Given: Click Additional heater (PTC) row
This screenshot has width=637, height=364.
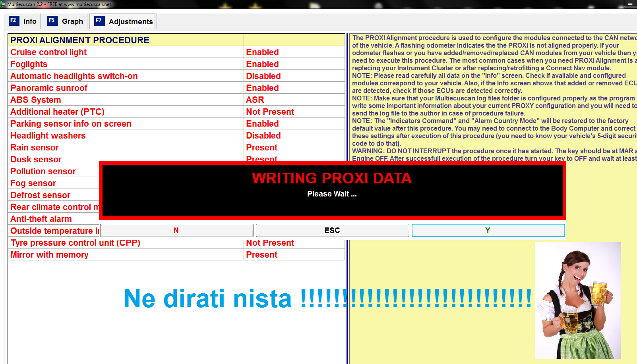Looking at the screenshot, I should pos(57,112).
